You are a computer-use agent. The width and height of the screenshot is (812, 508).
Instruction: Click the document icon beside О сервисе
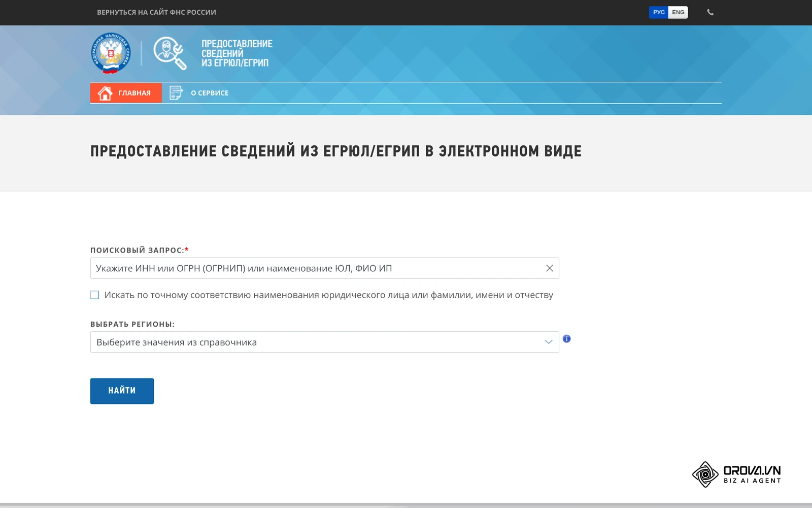point(176,93)
